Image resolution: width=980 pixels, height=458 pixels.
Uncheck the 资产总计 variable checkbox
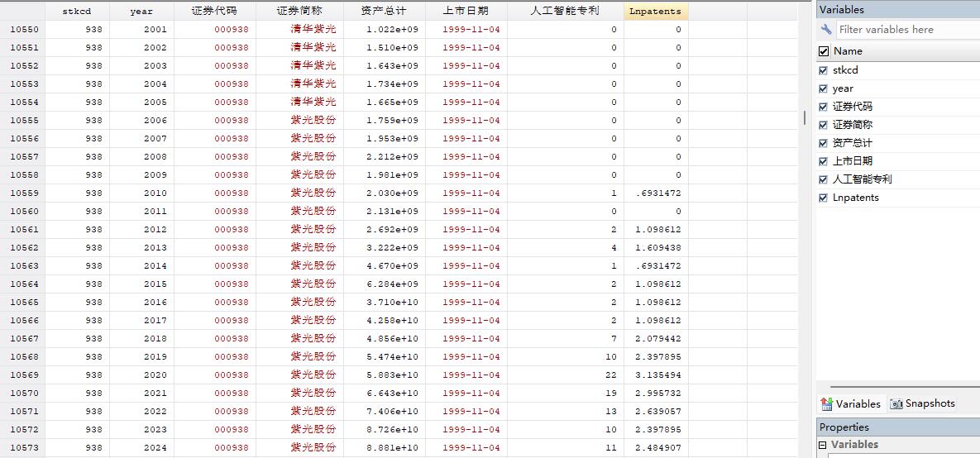(x=823, y=143)
